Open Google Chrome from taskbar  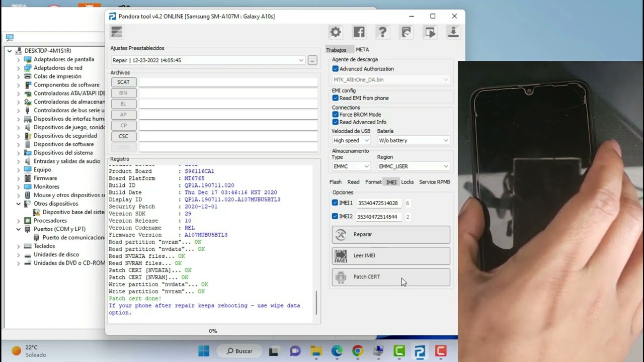pos(357,351)
